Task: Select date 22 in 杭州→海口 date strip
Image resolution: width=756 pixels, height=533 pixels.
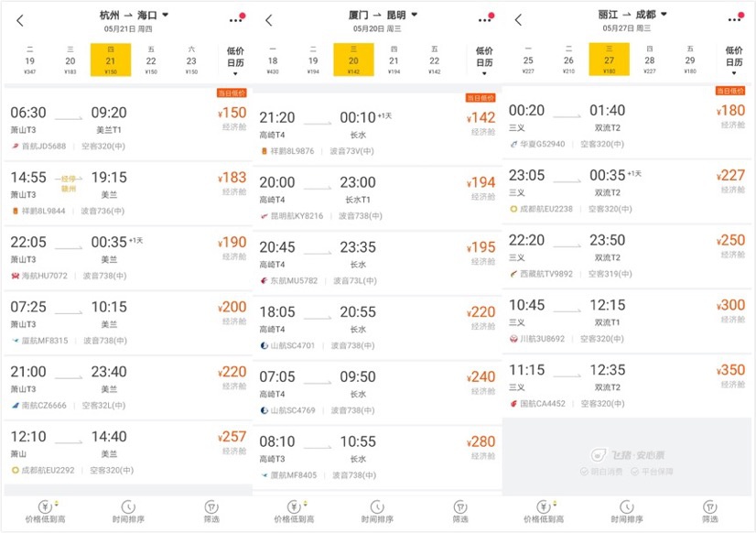Action: [x=151, y=60]
